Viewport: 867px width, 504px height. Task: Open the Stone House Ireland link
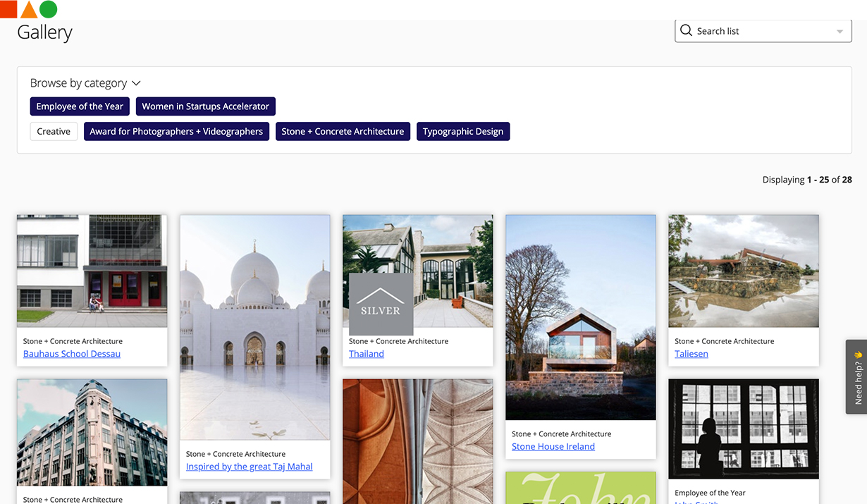point(553,447)
